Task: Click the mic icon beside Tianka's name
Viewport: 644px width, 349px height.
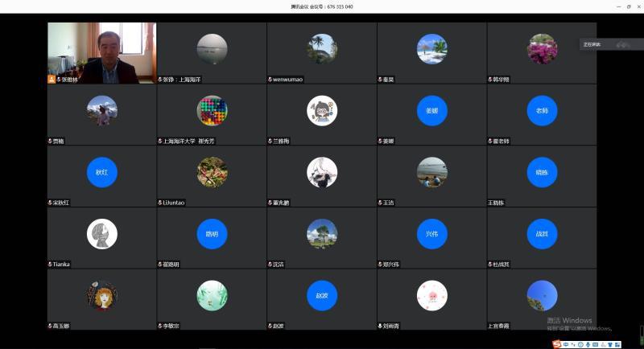Action: click(x=50, y=265)
